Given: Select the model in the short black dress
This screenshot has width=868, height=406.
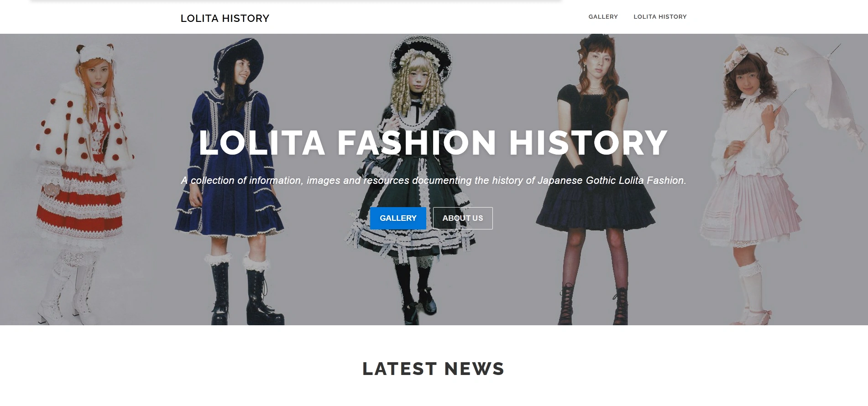Looking at the screenshot, I should point(593,182).
